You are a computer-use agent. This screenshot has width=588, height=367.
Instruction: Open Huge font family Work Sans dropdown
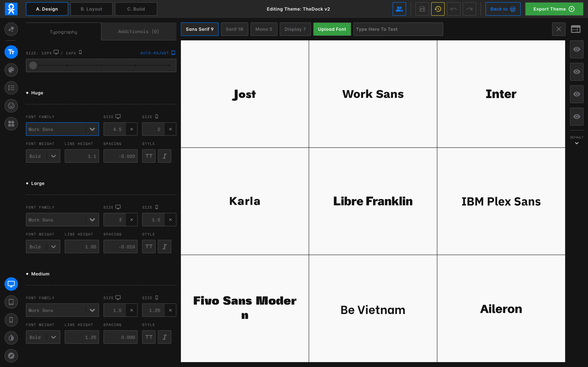(62, 129)
